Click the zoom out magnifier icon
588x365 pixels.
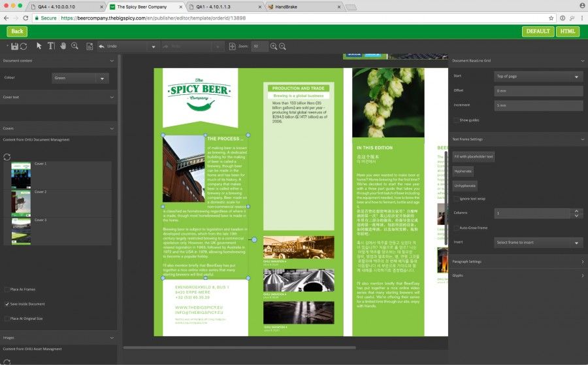[x=282, y=46]
